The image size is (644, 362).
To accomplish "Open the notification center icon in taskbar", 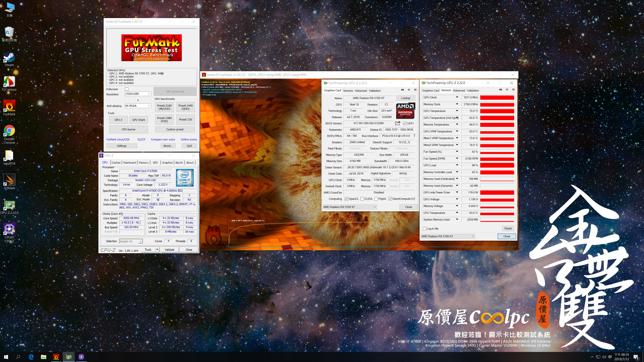I will [636, 357].
